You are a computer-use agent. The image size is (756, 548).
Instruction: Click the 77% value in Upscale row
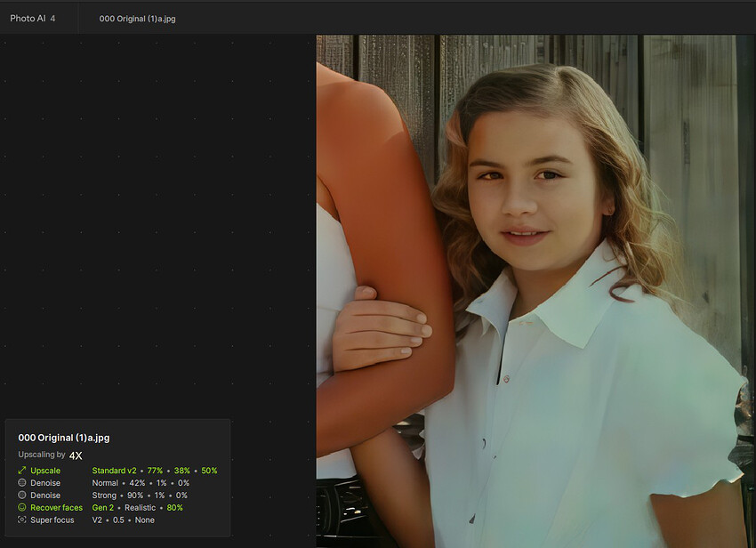pos(156,471)
